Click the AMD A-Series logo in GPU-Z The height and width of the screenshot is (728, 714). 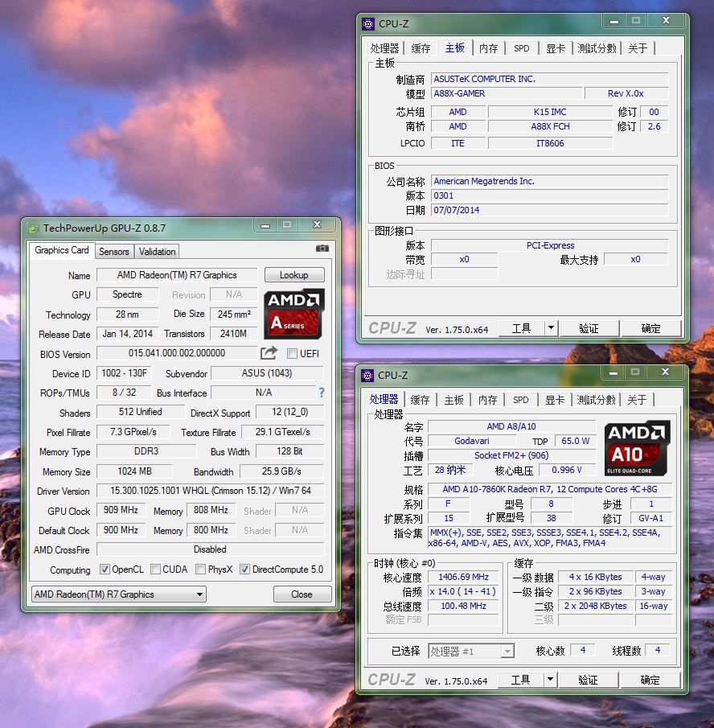coord(294,314)
